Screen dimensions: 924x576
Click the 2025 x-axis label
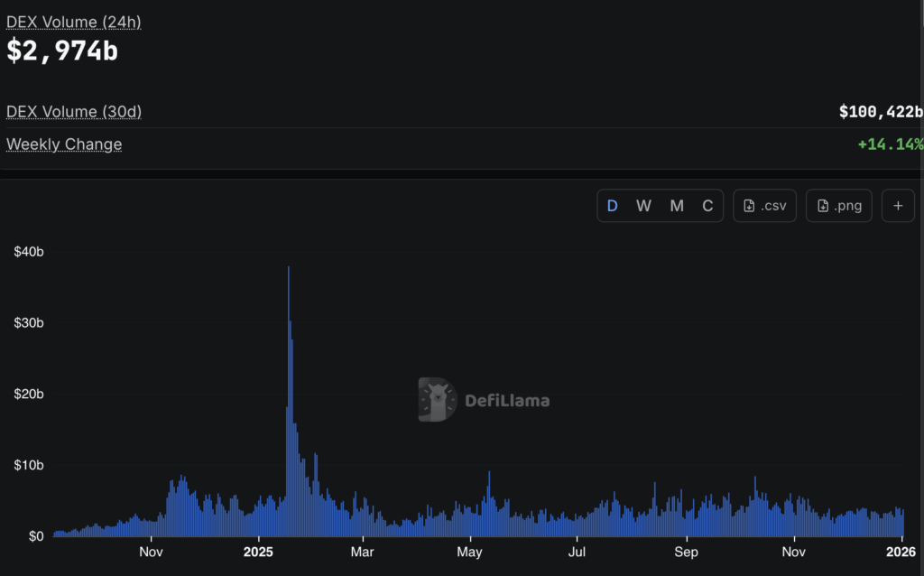click(x=258, y=552)
